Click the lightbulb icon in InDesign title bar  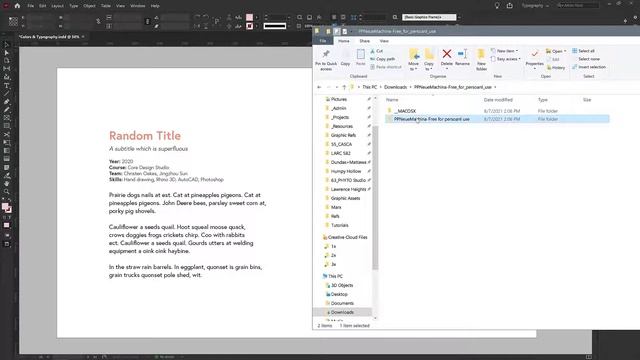click(497, 6)
